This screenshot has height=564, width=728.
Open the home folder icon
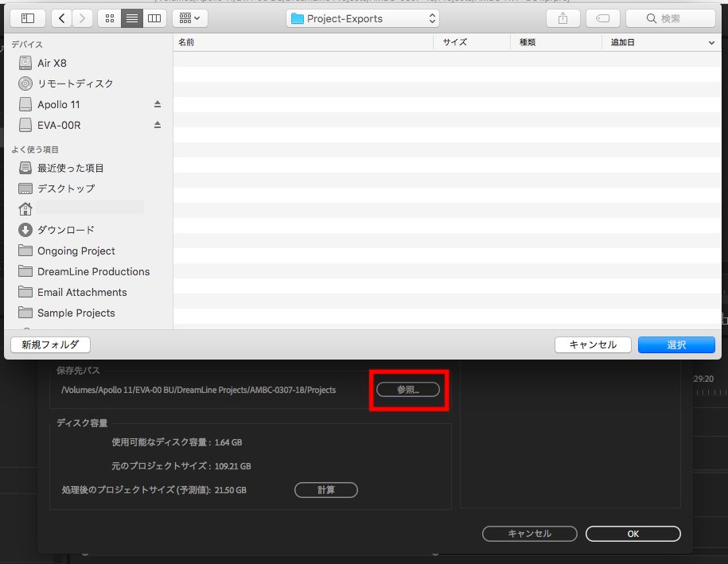click(25, 209)
